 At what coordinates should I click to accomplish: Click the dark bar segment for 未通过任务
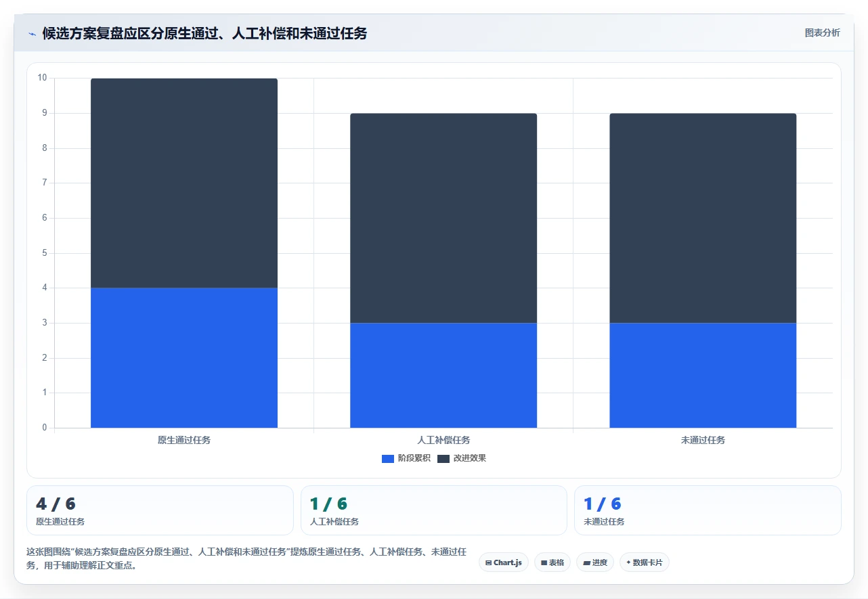click(703, 218)
